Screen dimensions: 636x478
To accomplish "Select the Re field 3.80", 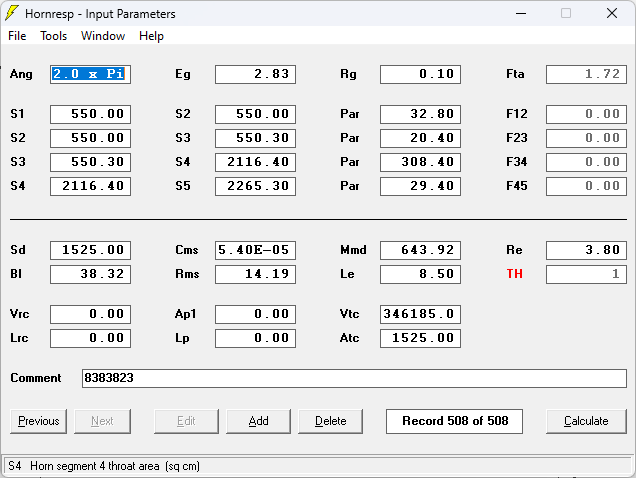I will [x=586, y=250].
